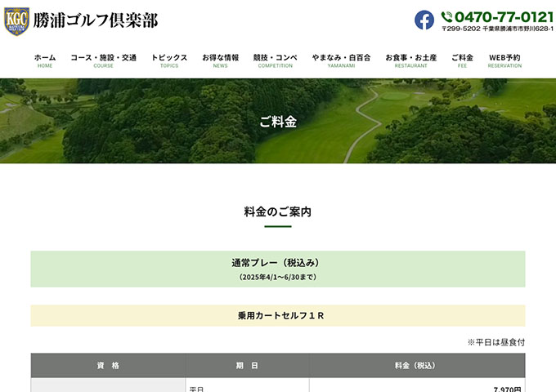Open 競技・コンペ COMPETITION menu item
This screenshot has width=556, height=392.
[276, 60]
